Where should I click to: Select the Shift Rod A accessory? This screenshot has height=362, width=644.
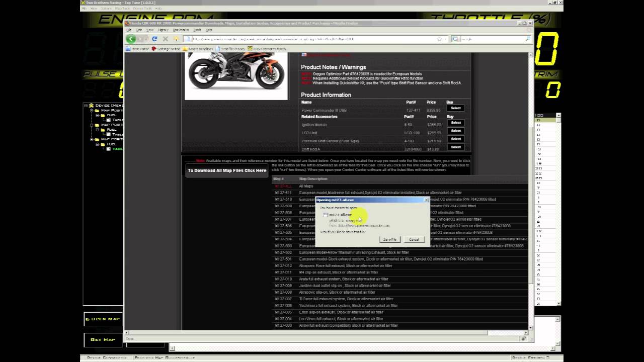click(455, 147)
